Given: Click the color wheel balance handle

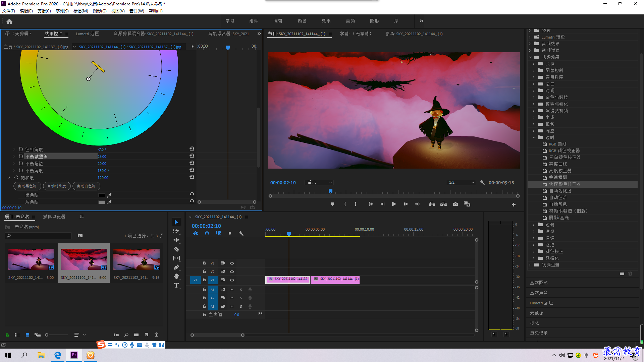Looking at the screenshot, I should click(88, 79).
